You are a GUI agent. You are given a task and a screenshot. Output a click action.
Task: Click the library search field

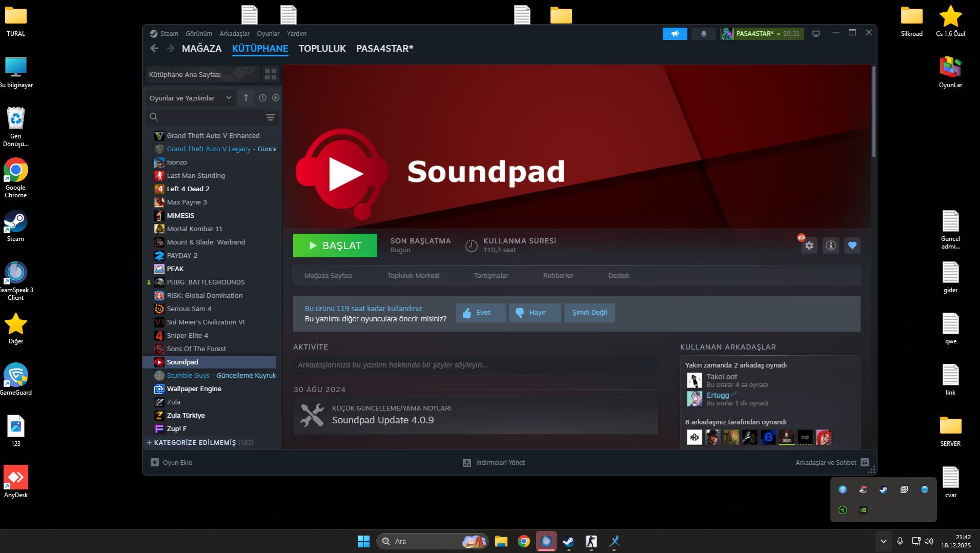212,117
